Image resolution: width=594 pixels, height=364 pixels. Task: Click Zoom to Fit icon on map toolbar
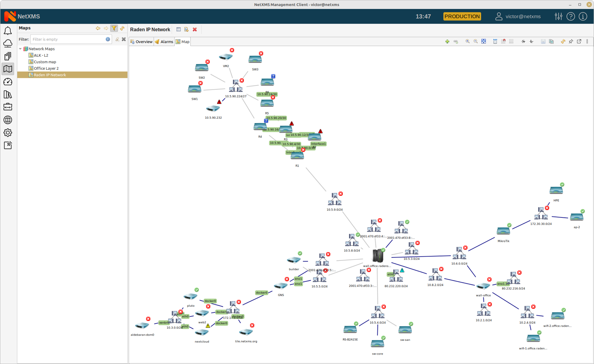(x=483, y=41)
